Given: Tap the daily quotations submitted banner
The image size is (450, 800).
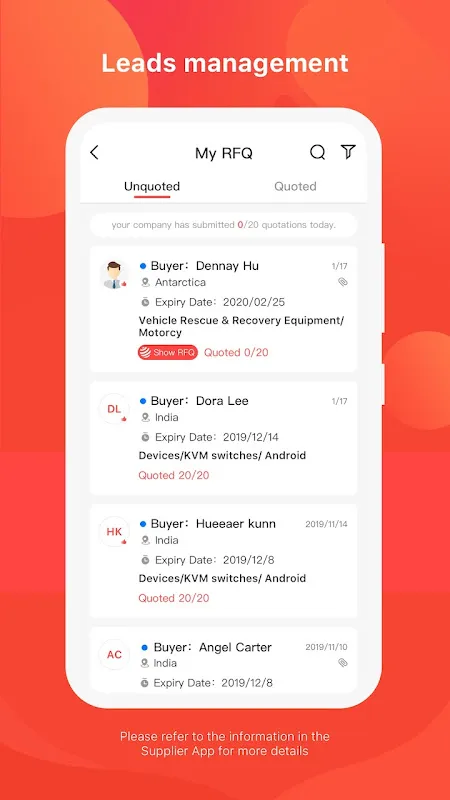Looking at the screenshot, I should [223, 225].
